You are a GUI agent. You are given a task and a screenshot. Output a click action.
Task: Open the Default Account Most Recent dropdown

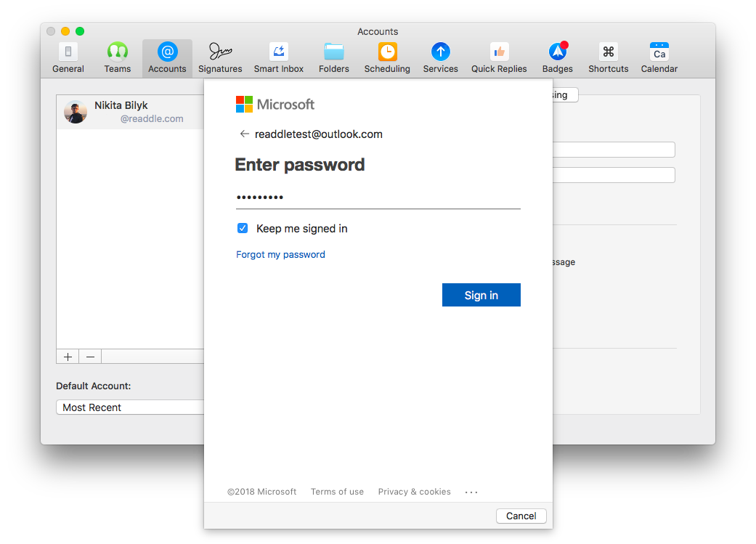[130, 407]
